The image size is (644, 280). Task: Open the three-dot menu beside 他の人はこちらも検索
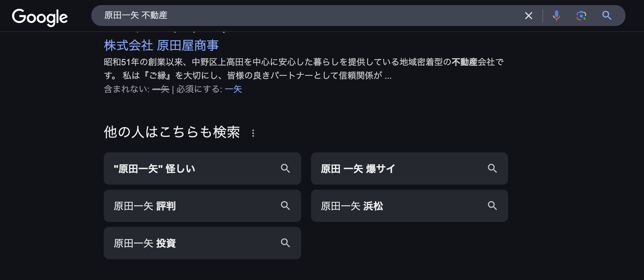click(253, 133)
